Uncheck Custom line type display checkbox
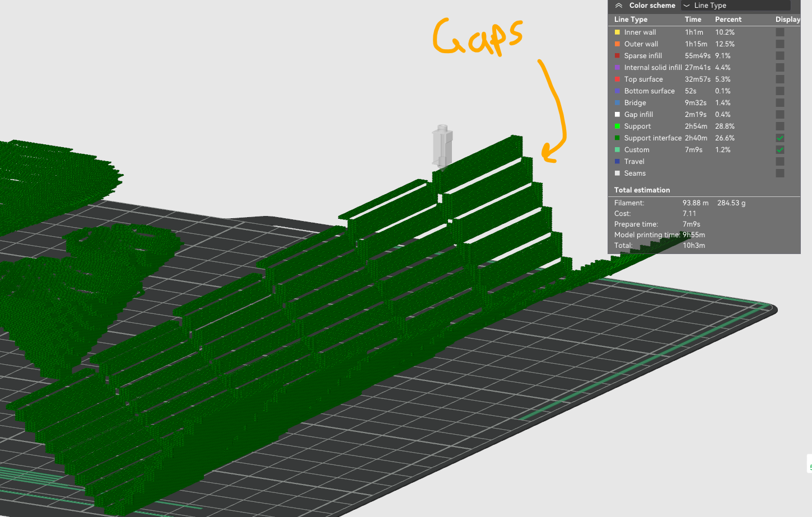 pos(780,150)
